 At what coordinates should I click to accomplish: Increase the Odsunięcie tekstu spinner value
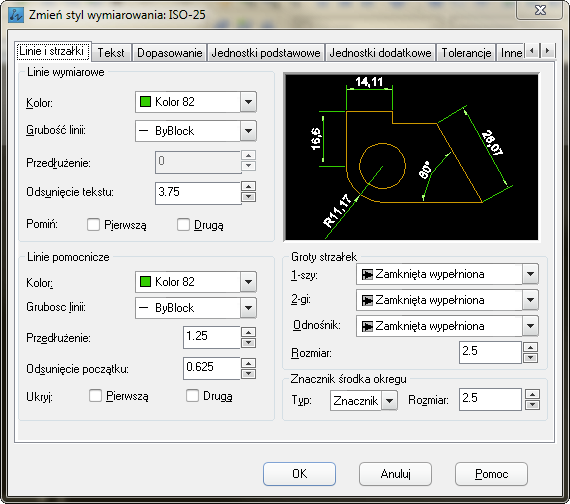click(248, 187)
